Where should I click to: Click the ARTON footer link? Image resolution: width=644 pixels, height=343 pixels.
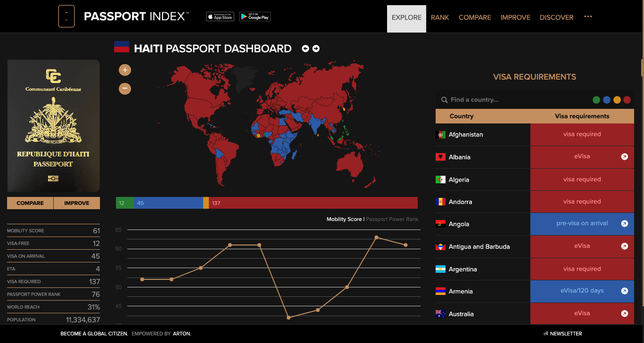[182, 334]
